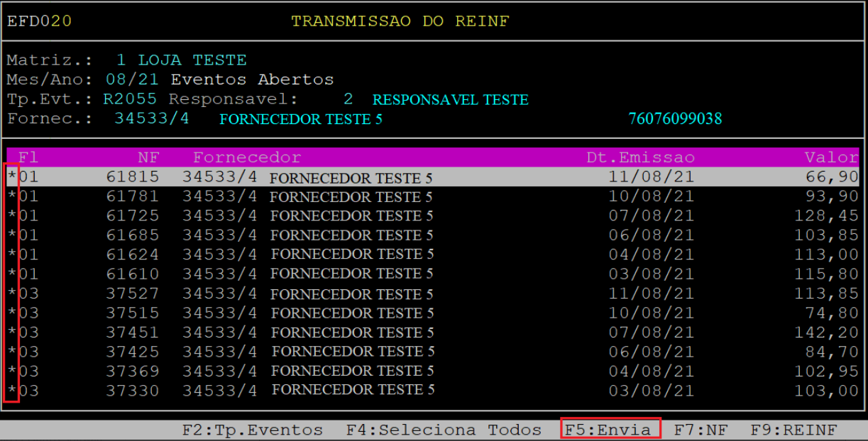
Task: Click the Tp.Evt. value R2055
Action: pos(132,99)
